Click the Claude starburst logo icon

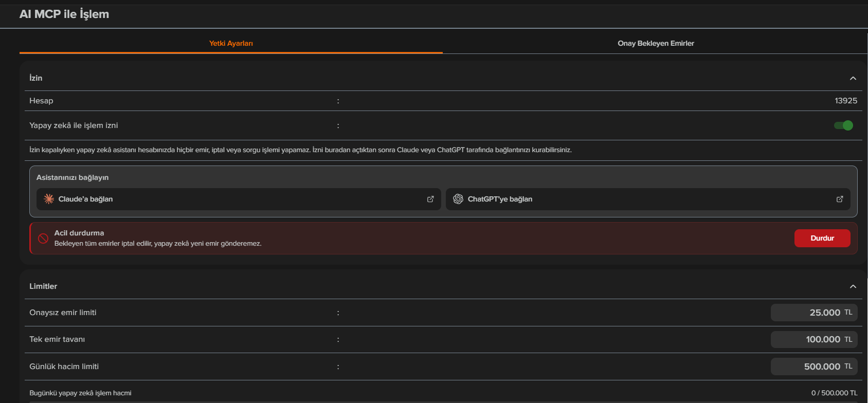tap(49, 199)
